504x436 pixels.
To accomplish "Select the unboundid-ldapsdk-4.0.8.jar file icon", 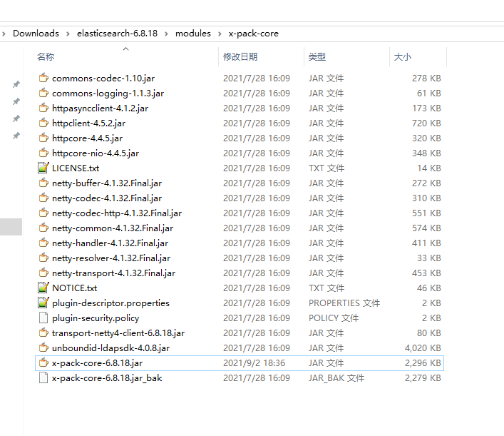I will pos(43,348).
